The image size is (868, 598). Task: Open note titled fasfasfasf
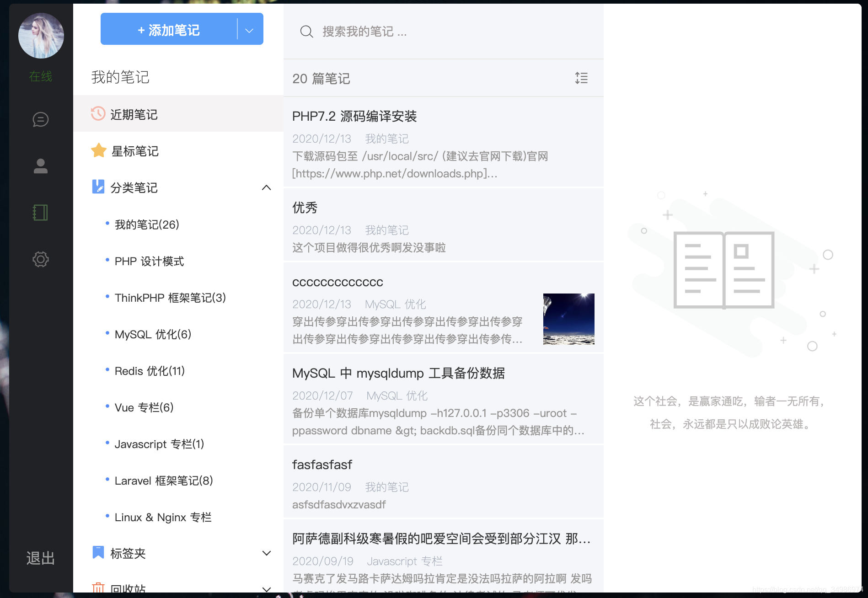click(x=444, y=482)
